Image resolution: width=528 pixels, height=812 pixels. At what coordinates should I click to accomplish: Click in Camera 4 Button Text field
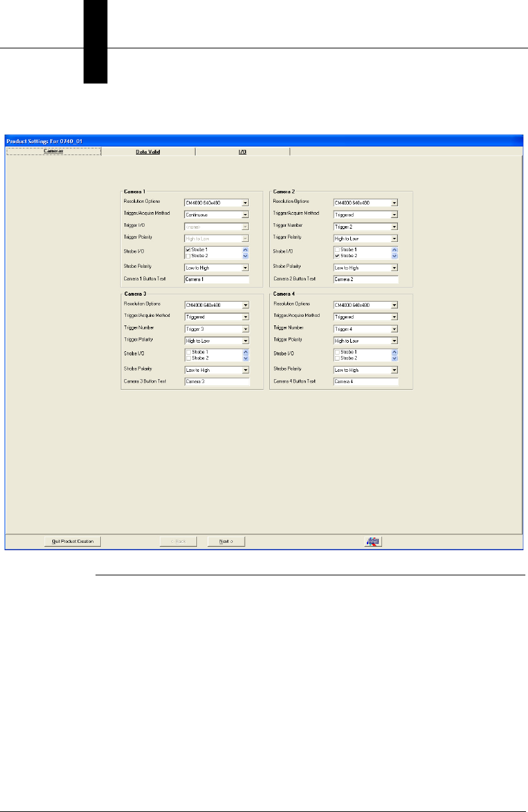click(365, 382)
